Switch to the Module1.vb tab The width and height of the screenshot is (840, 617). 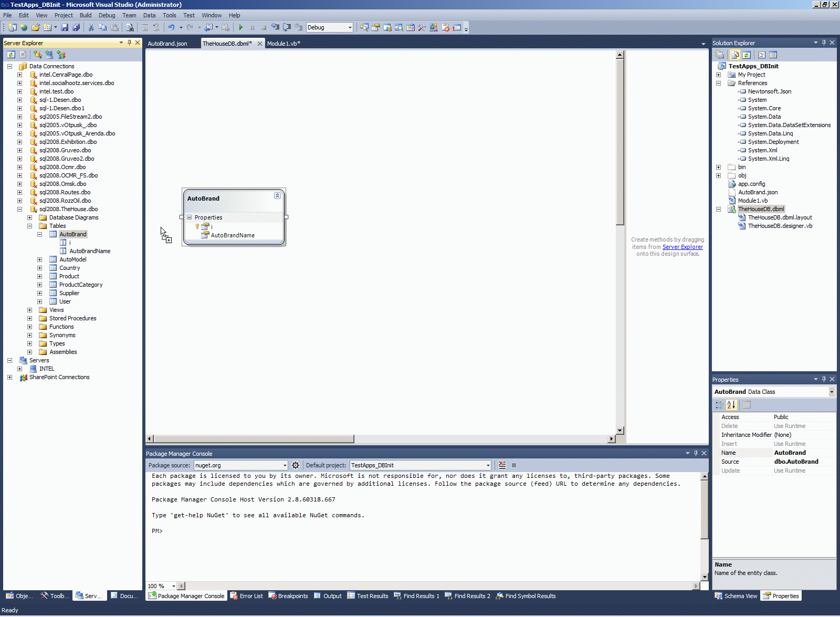click(283, 44)
